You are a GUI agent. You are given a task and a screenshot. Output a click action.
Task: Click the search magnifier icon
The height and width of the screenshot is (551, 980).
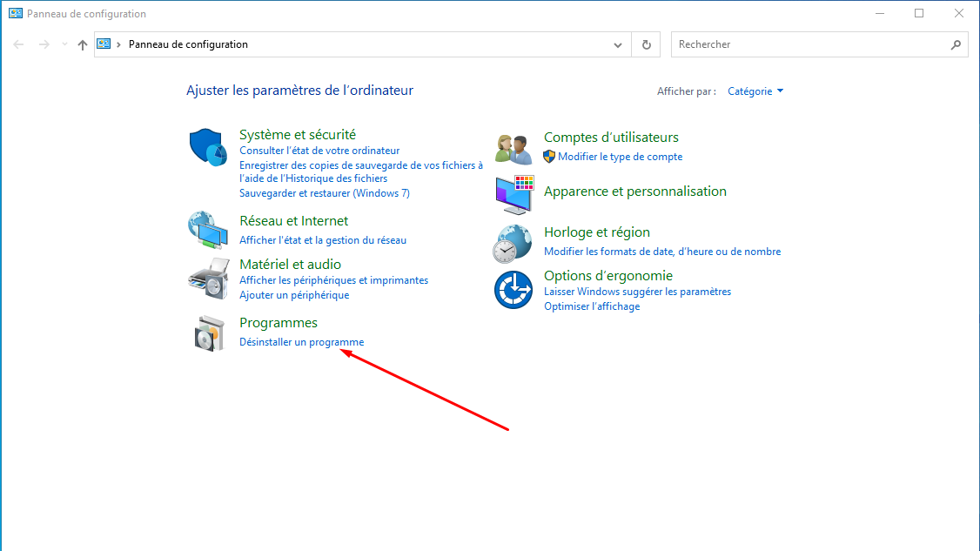(956, 44)
